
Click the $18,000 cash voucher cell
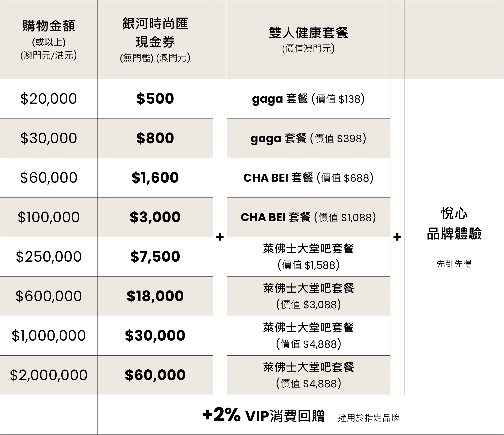pos(155,296)
